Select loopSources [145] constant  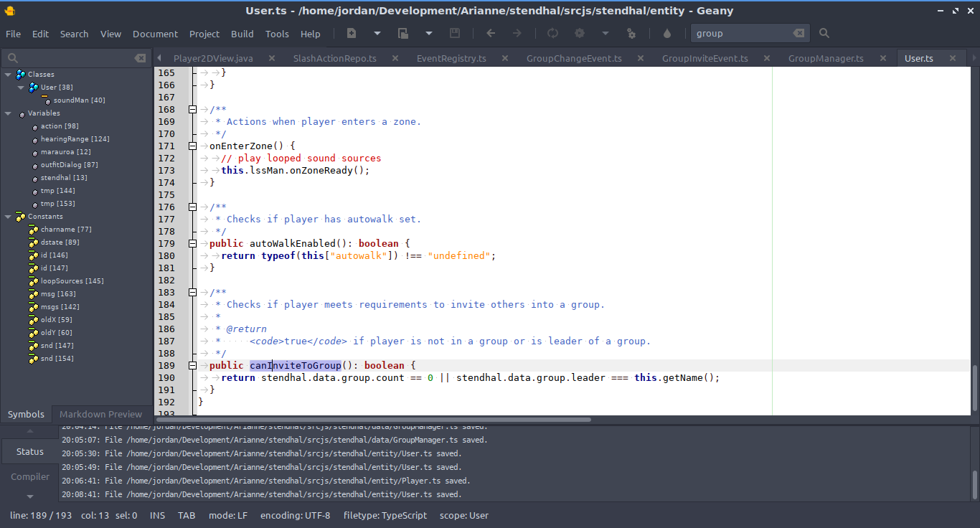[72, 281]
